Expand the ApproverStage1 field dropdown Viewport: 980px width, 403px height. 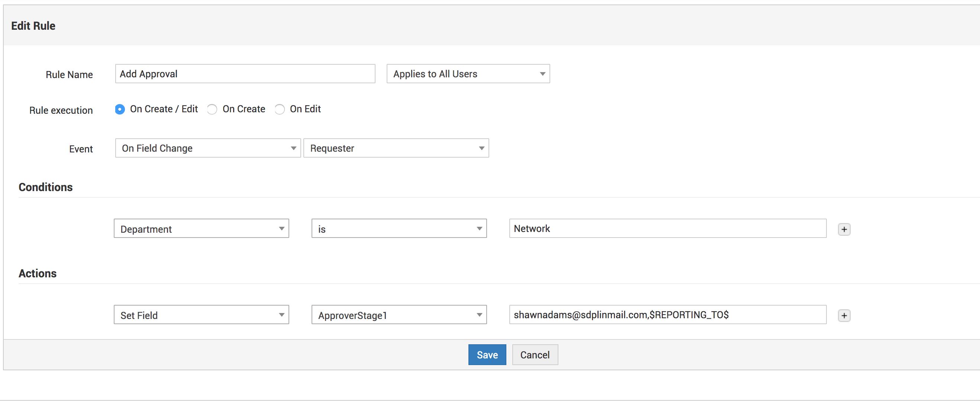(399, 315)
